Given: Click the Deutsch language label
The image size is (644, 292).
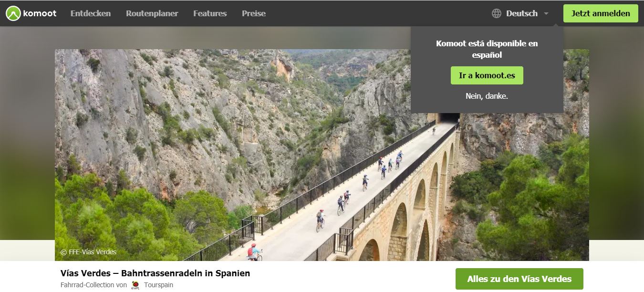Looking at the screenshot, I should pyautogui.click(x=522, y=13).
